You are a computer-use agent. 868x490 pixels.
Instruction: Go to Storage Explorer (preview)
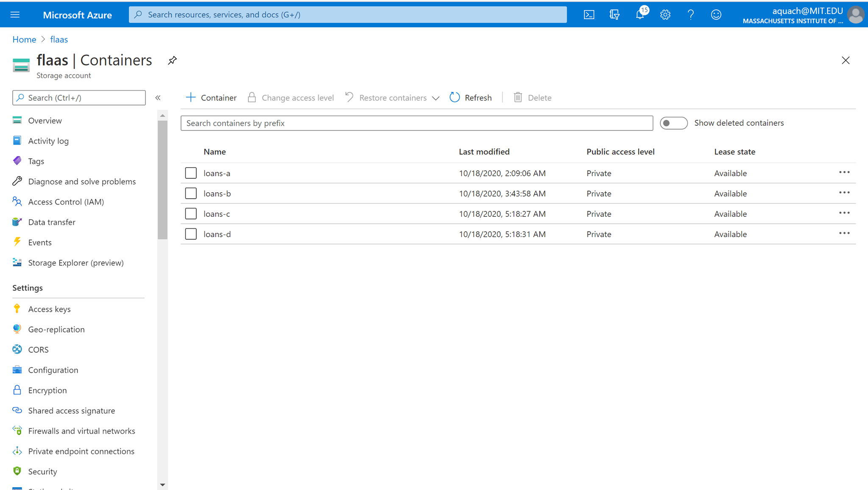click(75, 263)
